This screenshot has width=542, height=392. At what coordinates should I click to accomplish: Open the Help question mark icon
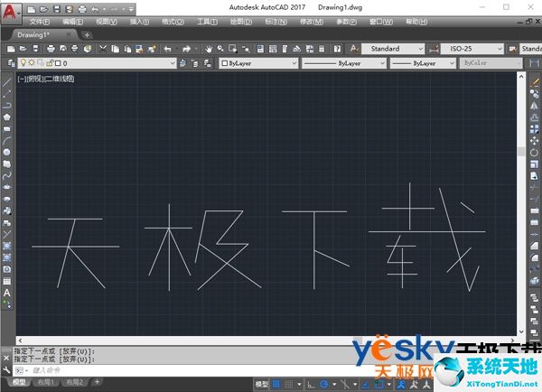337,49
